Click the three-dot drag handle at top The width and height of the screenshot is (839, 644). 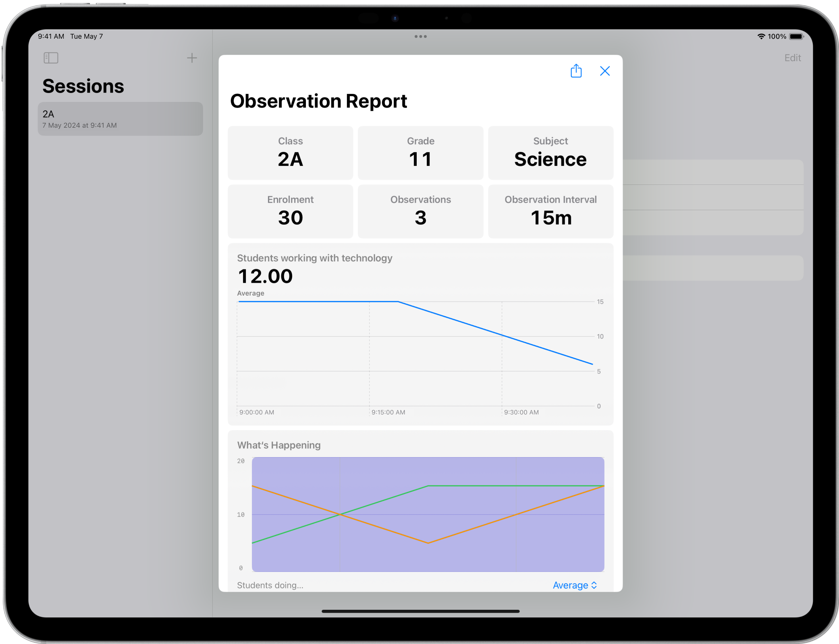coord(420,36)
